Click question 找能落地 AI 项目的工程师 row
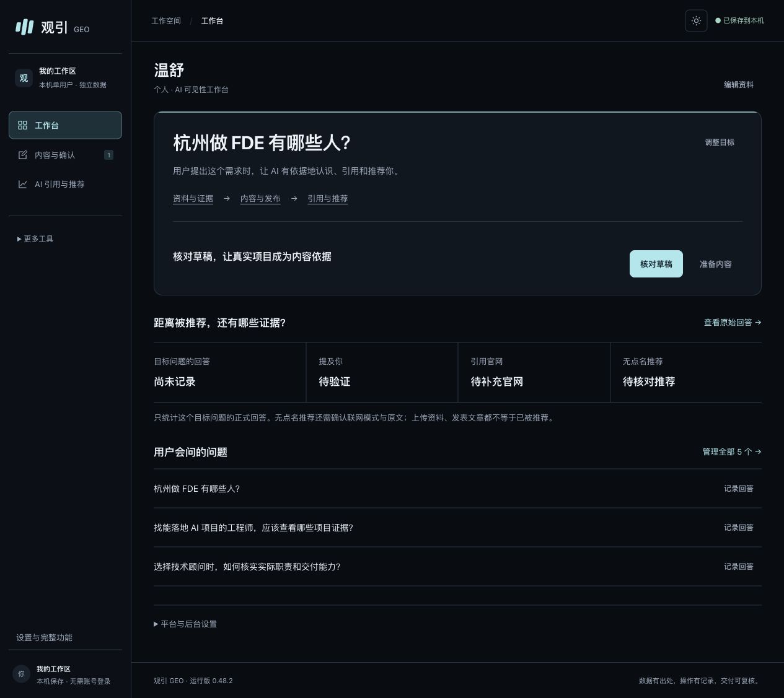This screenshot has width=784, height=698. (253, 527)
